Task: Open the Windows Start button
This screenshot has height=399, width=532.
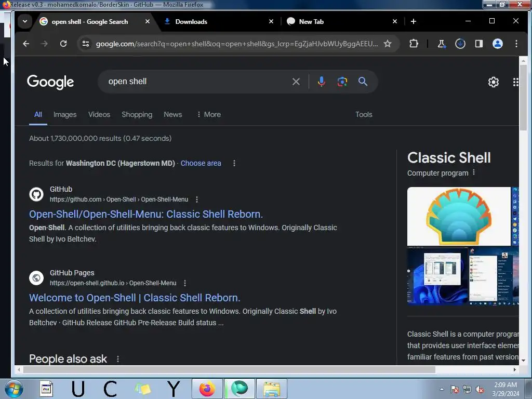Action: [x=14, y=389]
